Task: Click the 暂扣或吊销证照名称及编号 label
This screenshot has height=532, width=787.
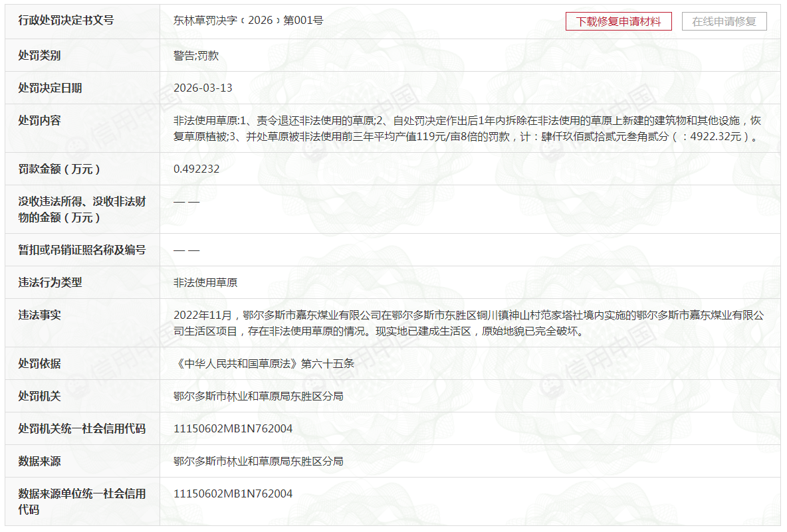Action: coord(82,250)
